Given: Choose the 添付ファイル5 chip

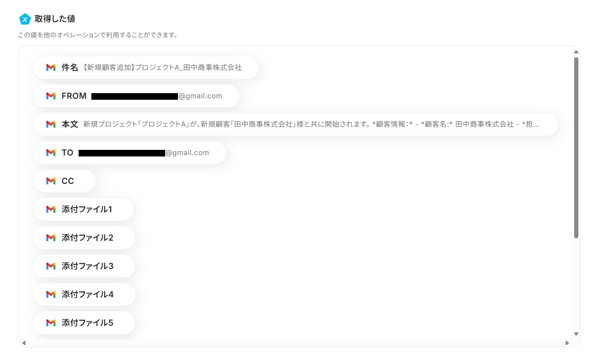Looking at the screenshot, I should pos(84,323).
